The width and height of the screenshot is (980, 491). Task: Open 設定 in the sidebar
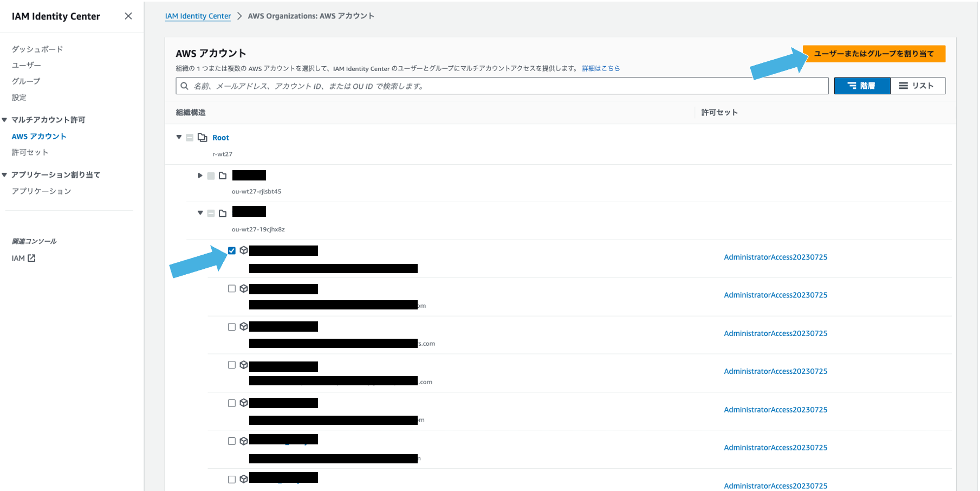pos(19,98)
